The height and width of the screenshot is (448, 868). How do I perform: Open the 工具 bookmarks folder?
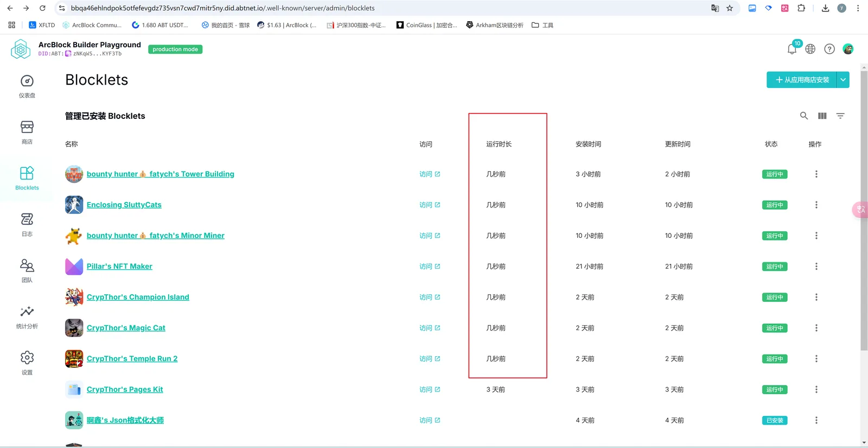[x=542, y=25]
